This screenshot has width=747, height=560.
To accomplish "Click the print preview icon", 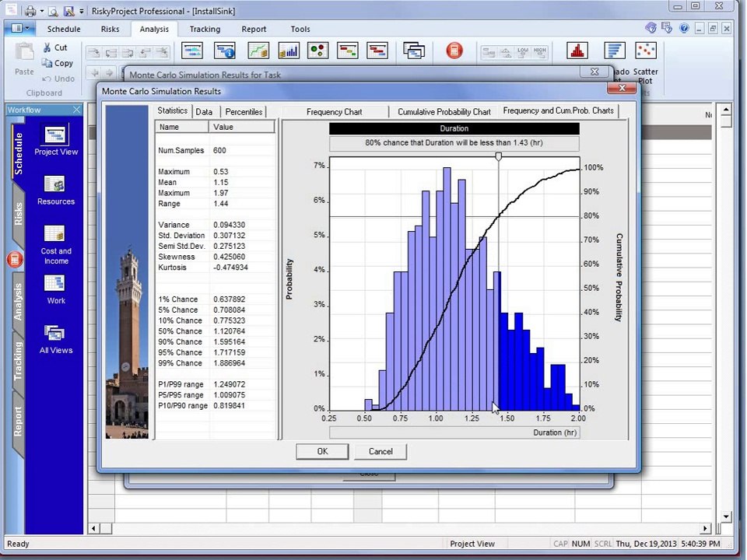I will click(x=54, y=10).
